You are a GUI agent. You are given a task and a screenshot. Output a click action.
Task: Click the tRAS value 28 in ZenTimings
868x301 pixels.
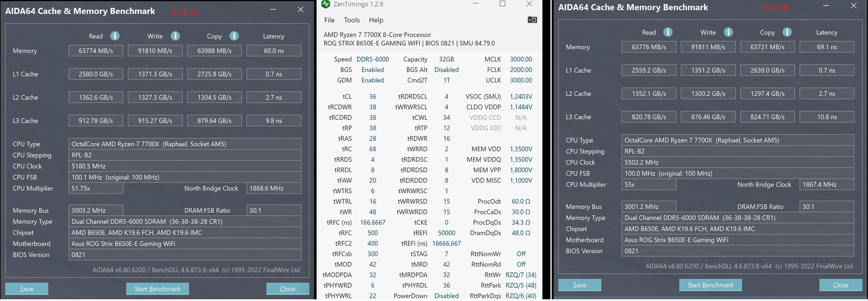point(373,138)
